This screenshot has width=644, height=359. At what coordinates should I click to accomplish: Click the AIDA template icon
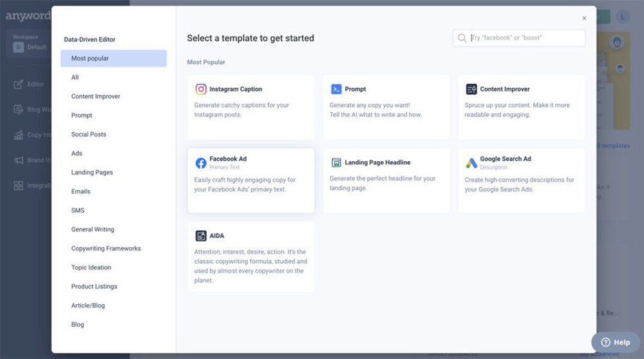click(201, 236)
